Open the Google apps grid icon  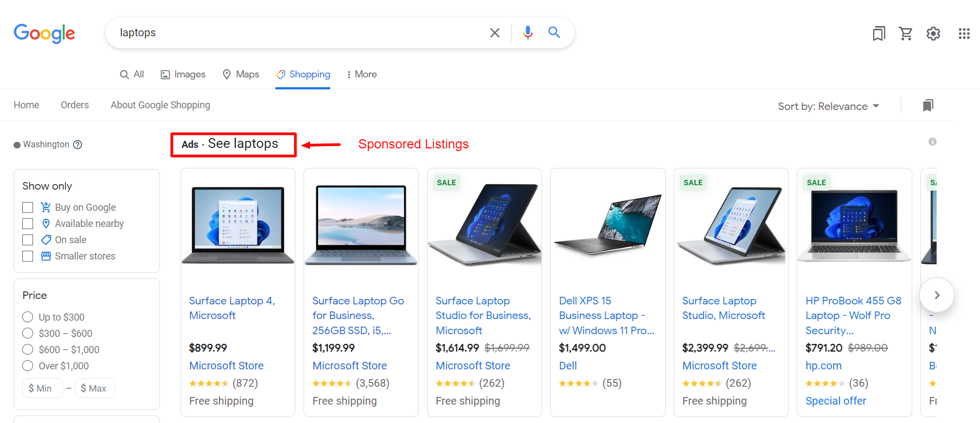click(964, 34)
